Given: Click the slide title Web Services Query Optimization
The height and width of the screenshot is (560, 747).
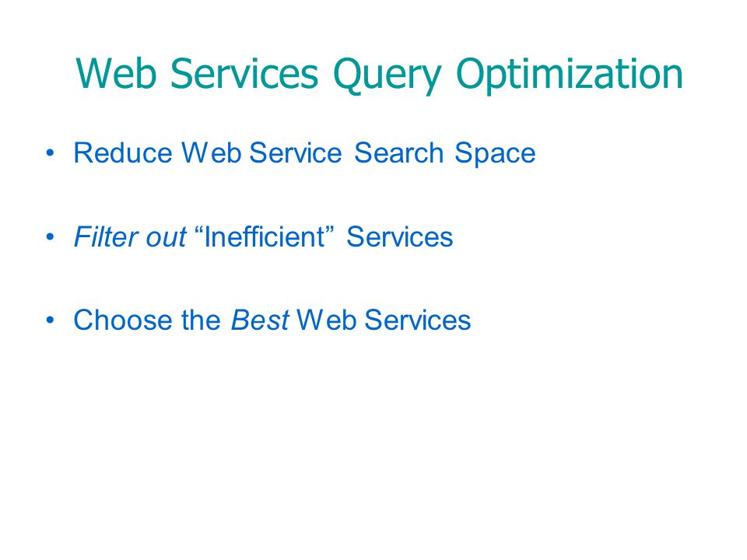Looking at the screenshot, I should click(379, 74).
